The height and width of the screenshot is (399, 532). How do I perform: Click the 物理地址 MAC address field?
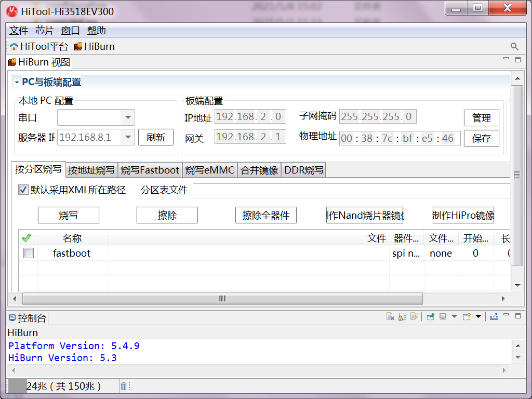pos(400,138)
